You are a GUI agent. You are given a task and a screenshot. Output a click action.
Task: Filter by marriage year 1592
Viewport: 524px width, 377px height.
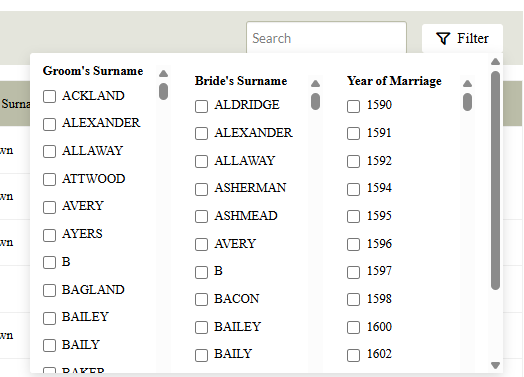(x=354, y=161)
